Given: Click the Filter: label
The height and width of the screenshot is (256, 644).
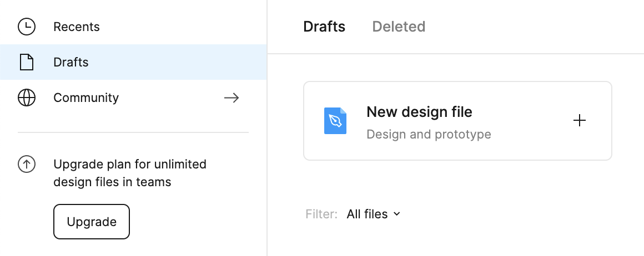Looking at the screenshot, I should coord(321,214).
